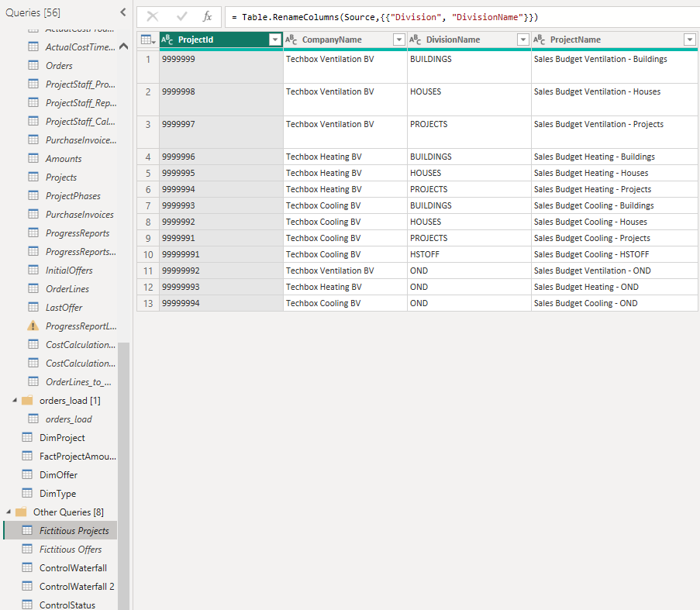The width and height of the screenshot is (700, 610).
Task: Select the LastOffer query
Action: (x=64, y=308)
